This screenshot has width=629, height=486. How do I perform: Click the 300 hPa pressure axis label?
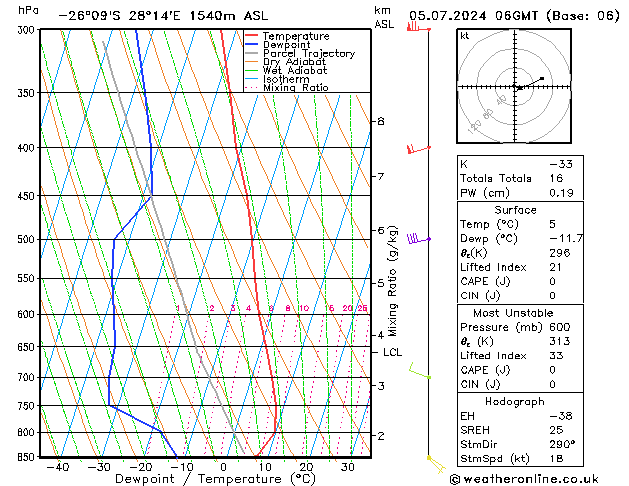click(x=28, y=30)
